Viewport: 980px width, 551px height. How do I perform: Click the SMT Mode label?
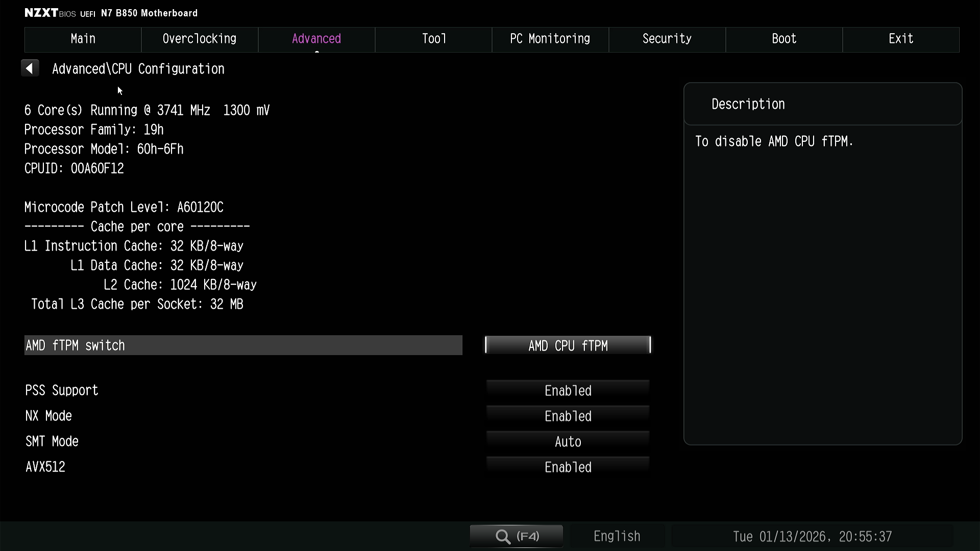(52, 442)
